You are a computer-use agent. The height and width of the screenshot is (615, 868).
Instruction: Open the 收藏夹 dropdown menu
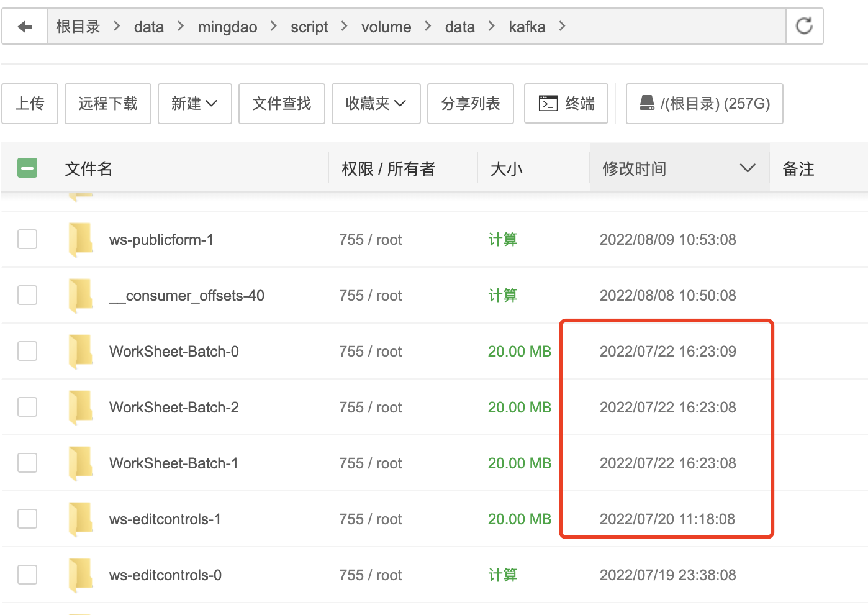(x=376, y=104)
